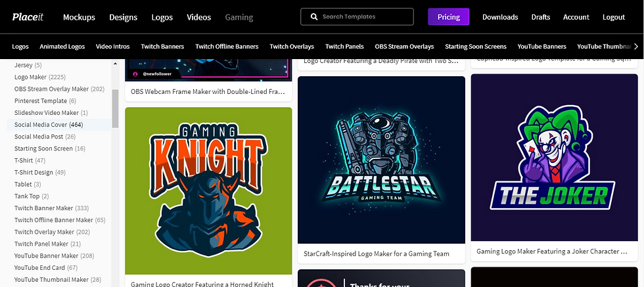The height and width of the screenshot is (287, 644).
Task: Click the Placeit logo
Action: coord(28,17)
